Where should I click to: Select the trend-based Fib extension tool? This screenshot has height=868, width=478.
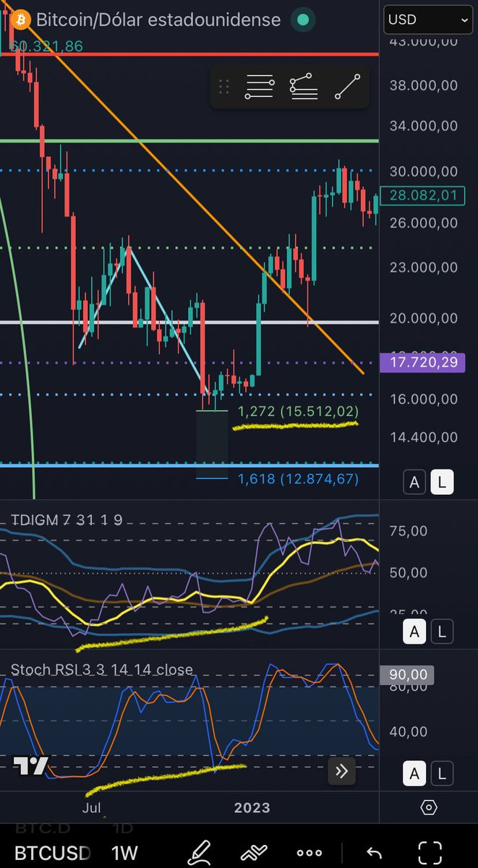click(304, 87)
